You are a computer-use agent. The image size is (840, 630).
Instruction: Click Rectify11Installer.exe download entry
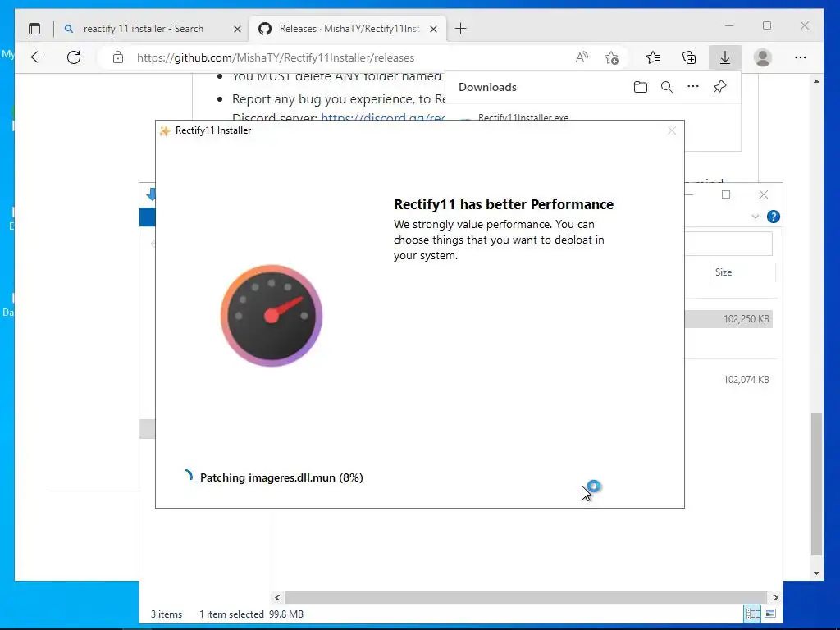click(x=523, y=117)
